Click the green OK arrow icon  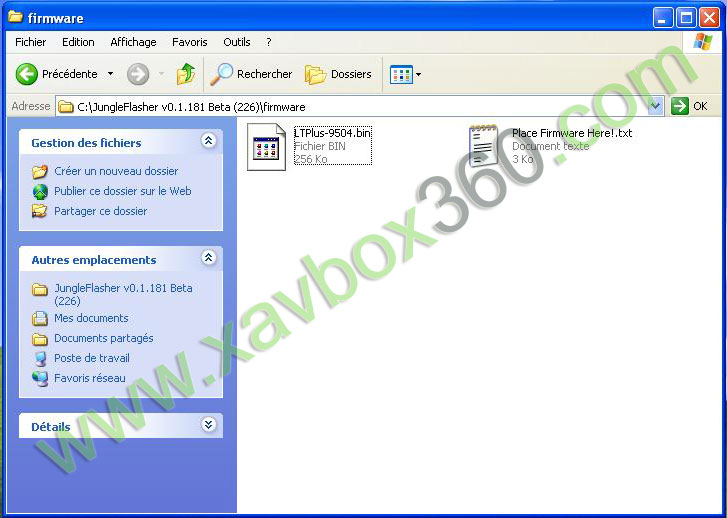(680, 106)
